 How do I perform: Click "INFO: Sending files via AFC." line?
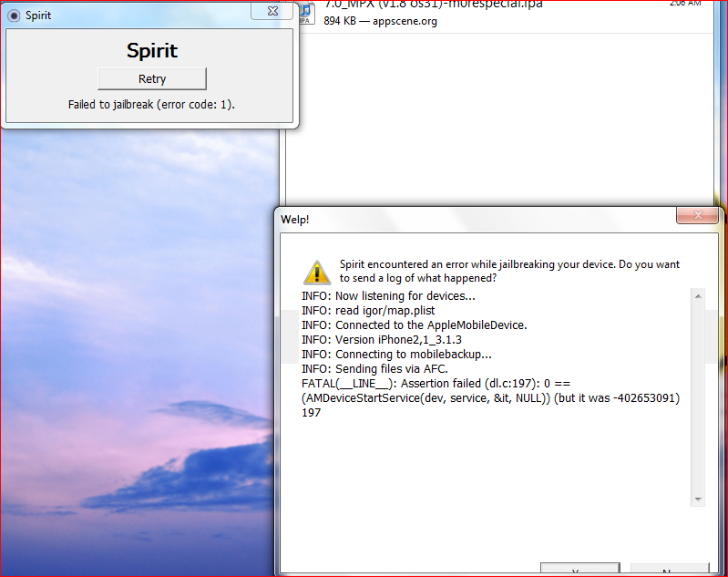(x=374, y=369)
